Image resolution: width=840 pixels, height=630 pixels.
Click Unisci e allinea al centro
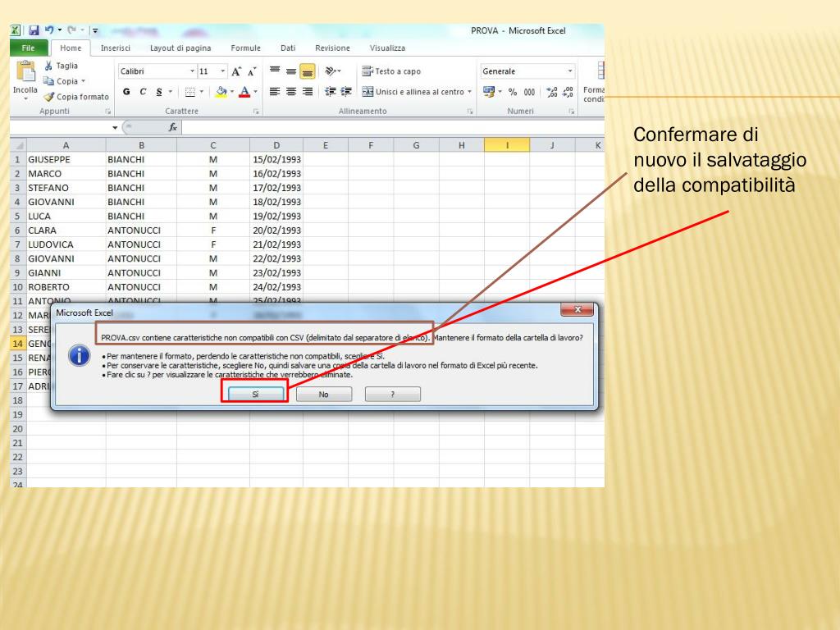(413, 92)
